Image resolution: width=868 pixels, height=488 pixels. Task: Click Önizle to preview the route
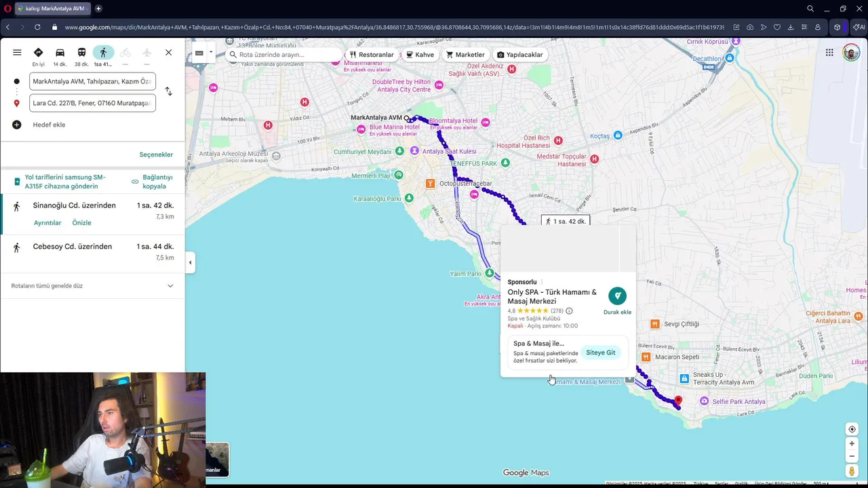pyautogui.click(x=81, y=223)
